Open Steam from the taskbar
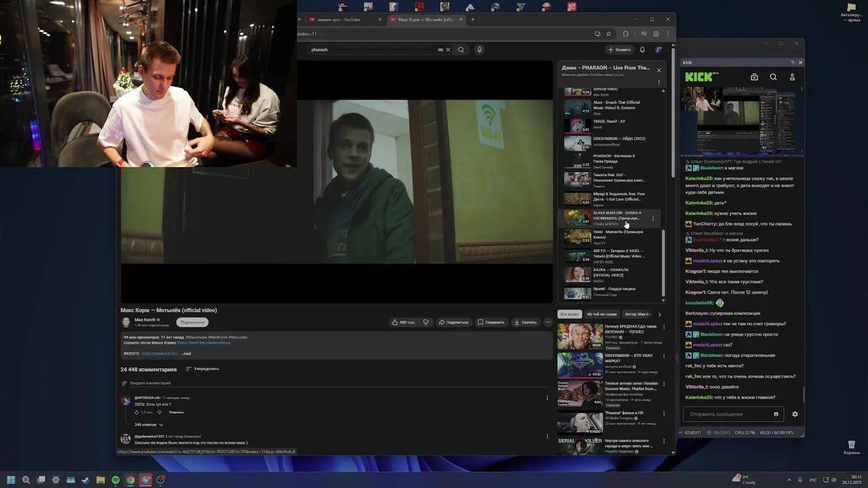The height and width of the screenshot is (488, 868). (85, 480)
